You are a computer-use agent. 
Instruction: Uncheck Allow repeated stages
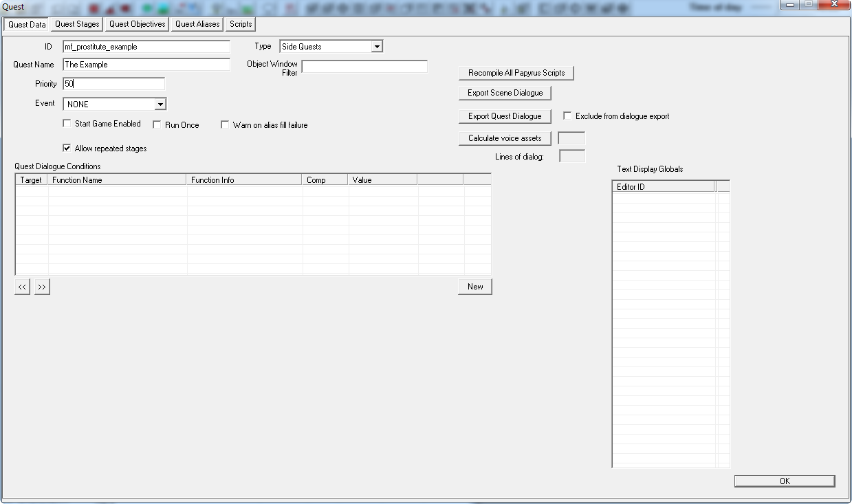point(67,148)
